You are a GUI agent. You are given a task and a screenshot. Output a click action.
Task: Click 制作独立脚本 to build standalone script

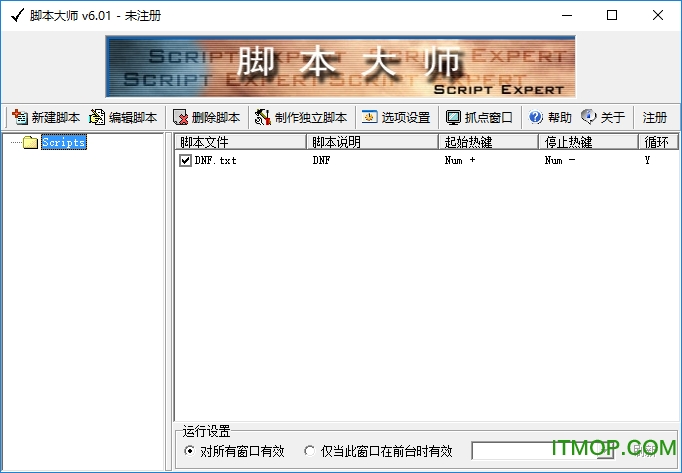[301, 117]
